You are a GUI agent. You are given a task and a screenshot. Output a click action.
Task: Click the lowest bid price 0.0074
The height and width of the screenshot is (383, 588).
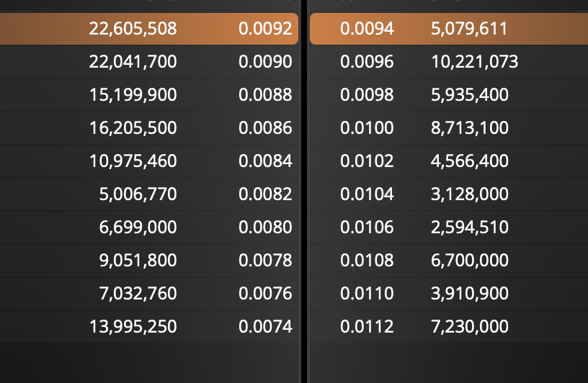[265, 327]
